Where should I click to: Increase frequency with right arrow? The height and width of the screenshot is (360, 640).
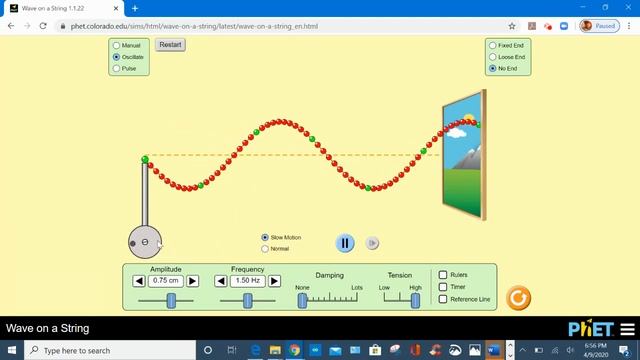pyautogui.click(x=274, y=281)
